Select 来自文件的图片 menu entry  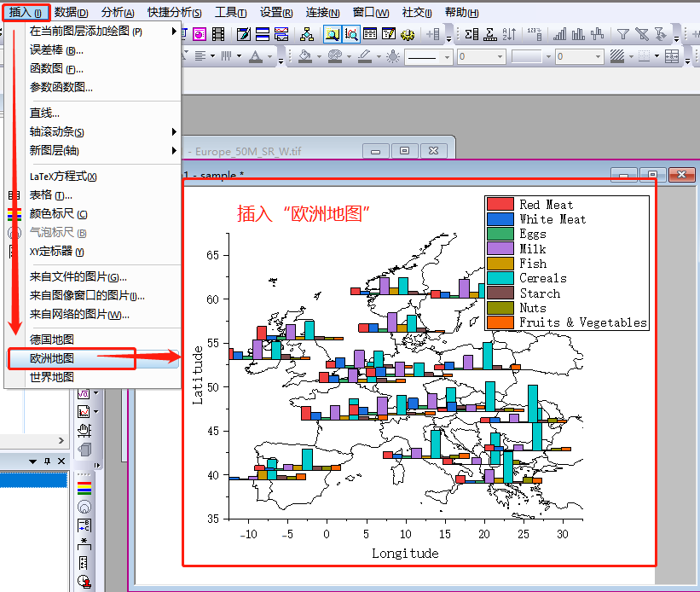78,276
